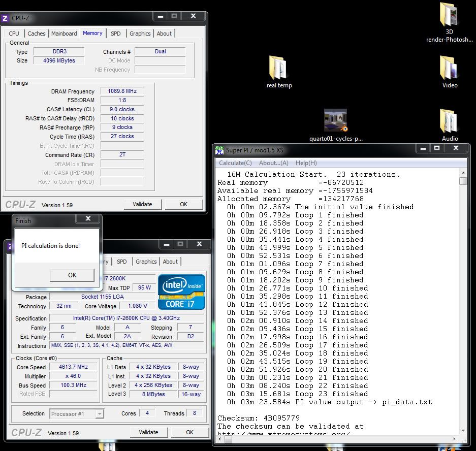Select the Caches tab
This screenshot has width=476, height=451.
coord(37,34)
